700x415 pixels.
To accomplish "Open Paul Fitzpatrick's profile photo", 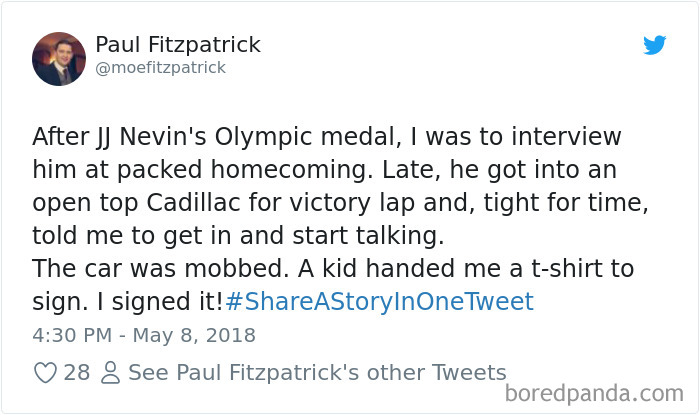I will 59,57.
